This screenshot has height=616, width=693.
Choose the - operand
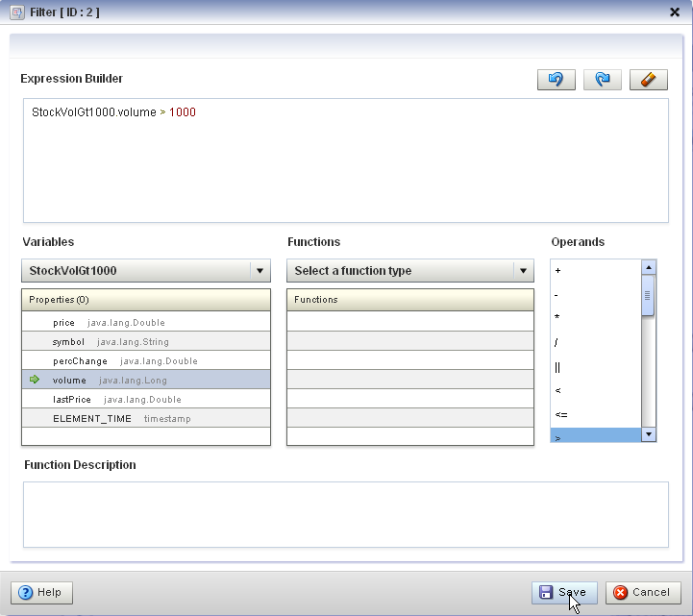(596, 295)
